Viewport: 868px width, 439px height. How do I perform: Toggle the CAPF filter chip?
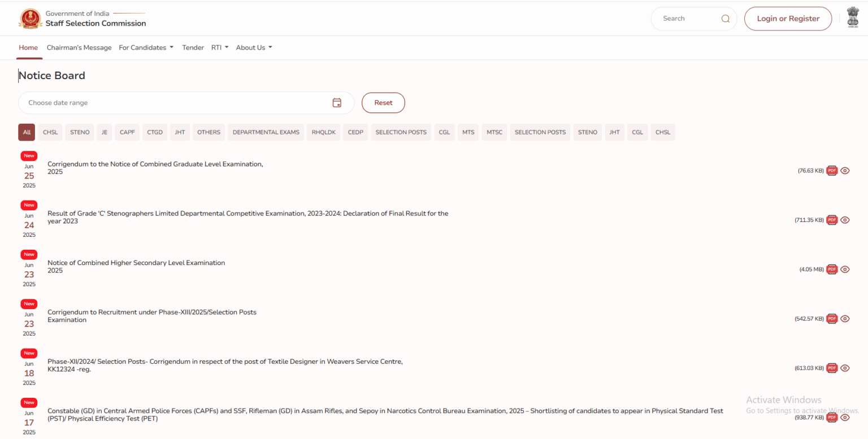coord(127,132)
